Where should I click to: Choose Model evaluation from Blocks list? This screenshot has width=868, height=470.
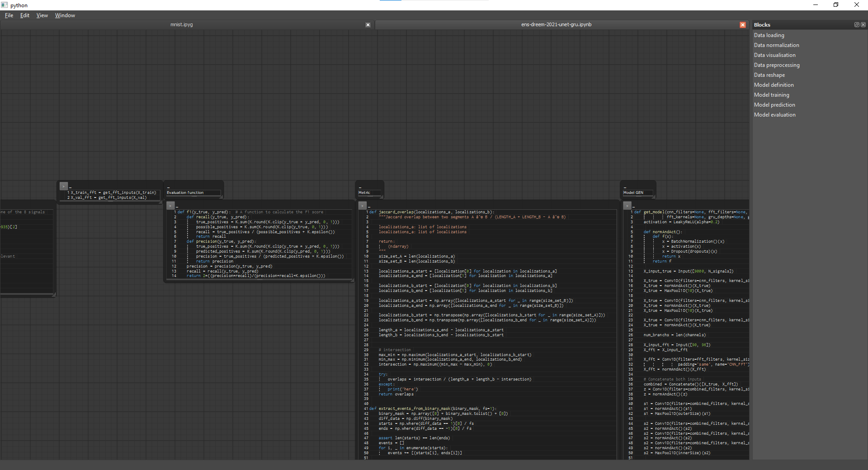[x=774, y=115]
